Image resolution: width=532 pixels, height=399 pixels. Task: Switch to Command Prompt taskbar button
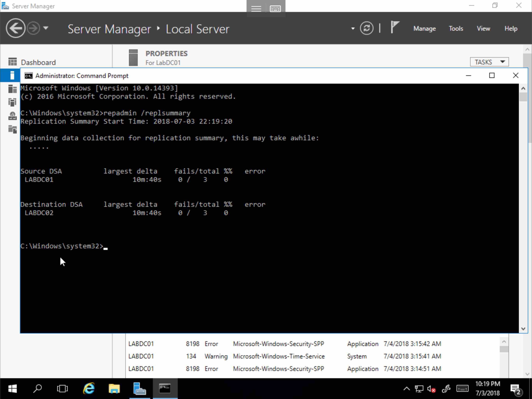point(165,389)
